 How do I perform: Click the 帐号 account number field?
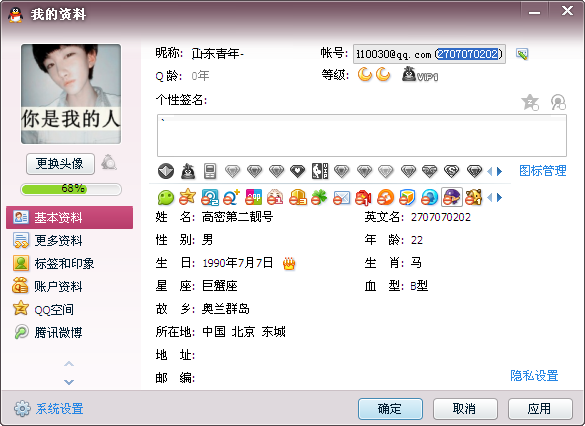click(429, 54)
